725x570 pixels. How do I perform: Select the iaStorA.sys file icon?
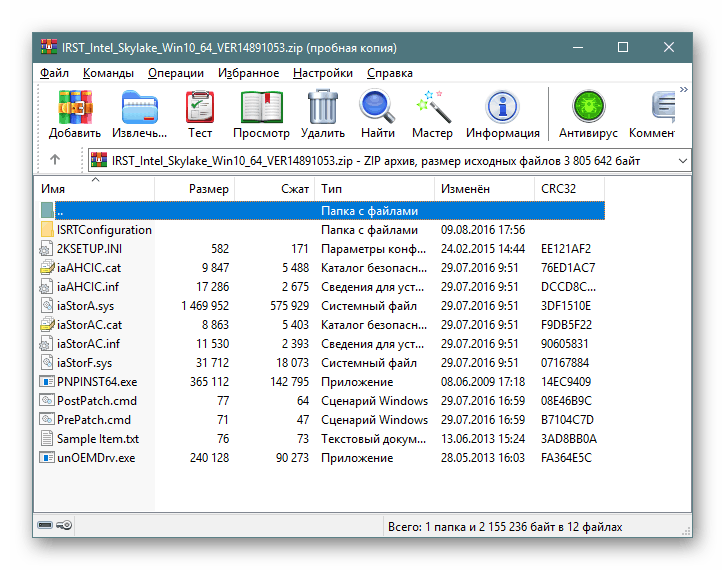click(x=47, y=306)
